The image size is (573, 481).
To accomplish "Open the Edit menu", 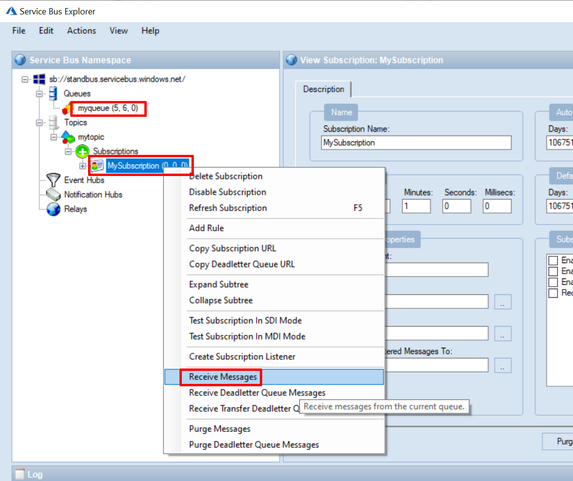I will pyautogui.click(x=46, y=31).
